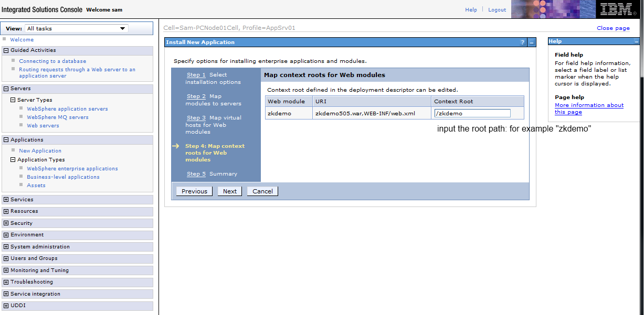Expand the UDDI section
The height and width of the screenshot is (315, 644).
pyautogui.click(x=6, y=306)
